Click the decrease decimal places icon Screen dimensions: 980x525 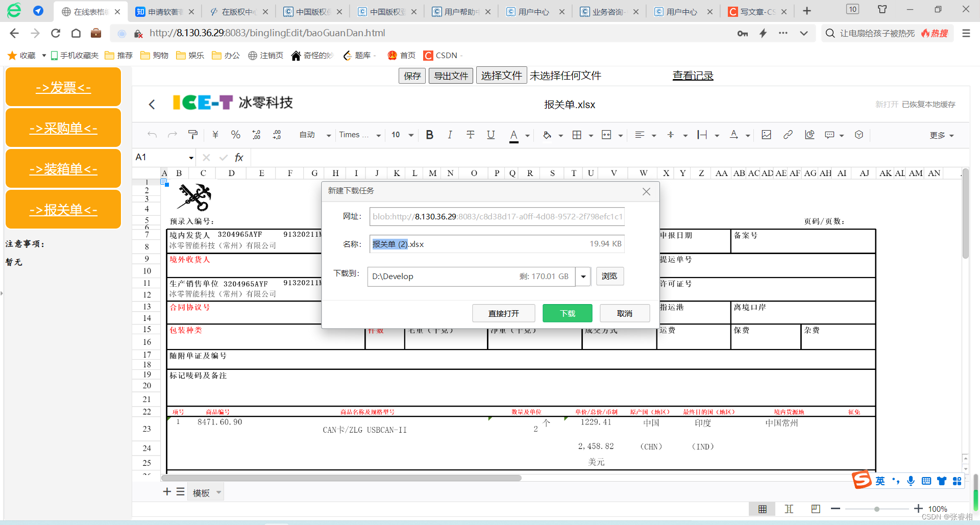256,135
